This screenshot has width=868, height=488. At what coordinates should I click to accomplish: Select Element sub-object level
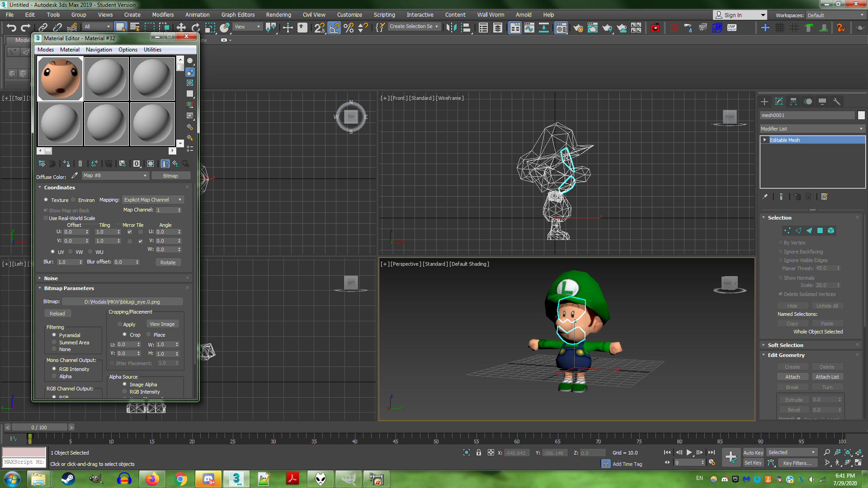[831, 230]
